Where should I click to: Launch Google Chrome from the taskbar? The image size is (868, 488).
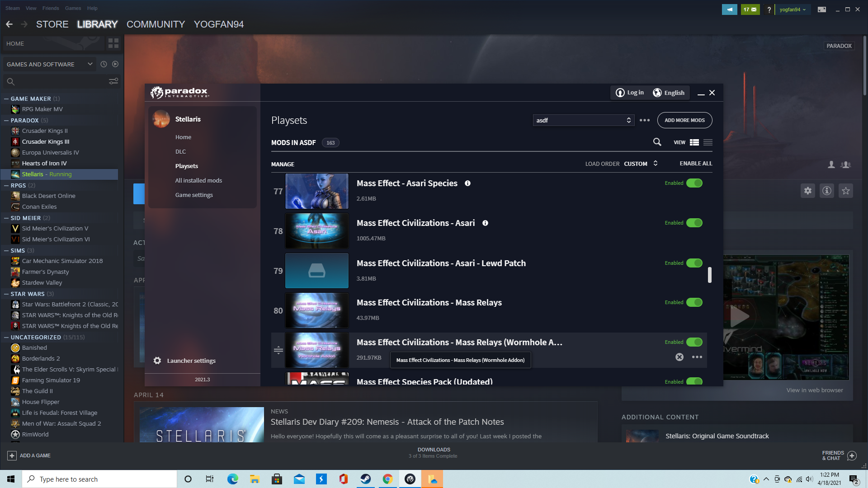[388, 479]
